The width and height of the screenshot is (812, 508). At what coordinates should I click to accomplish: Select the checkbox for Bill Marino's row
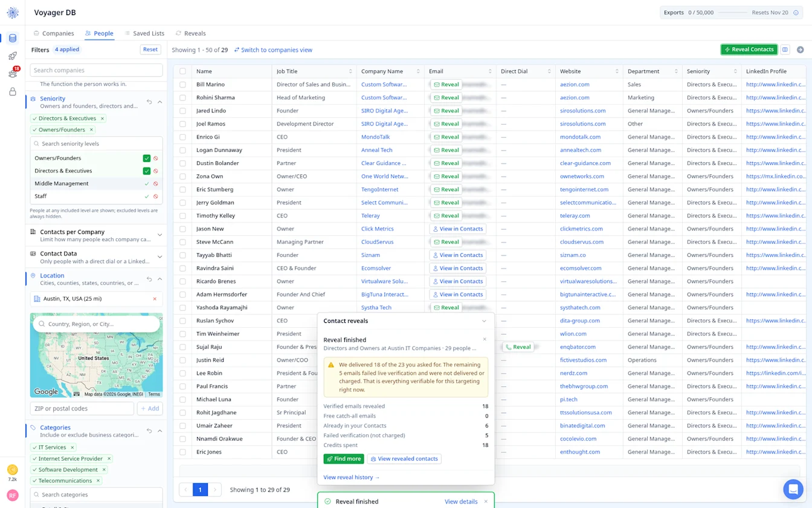pos(182,85)
